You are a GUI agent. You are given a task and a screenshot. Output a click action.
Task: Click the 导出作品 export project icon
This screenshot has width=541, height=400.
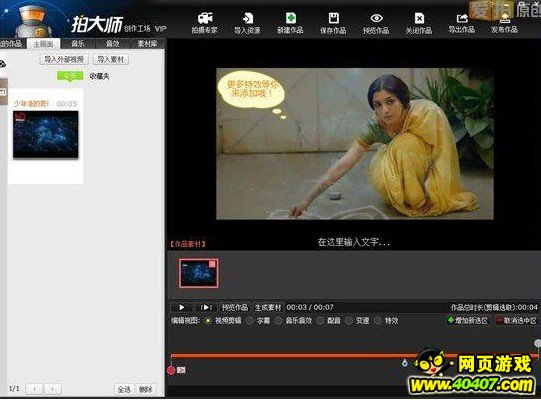click(462, 18)
